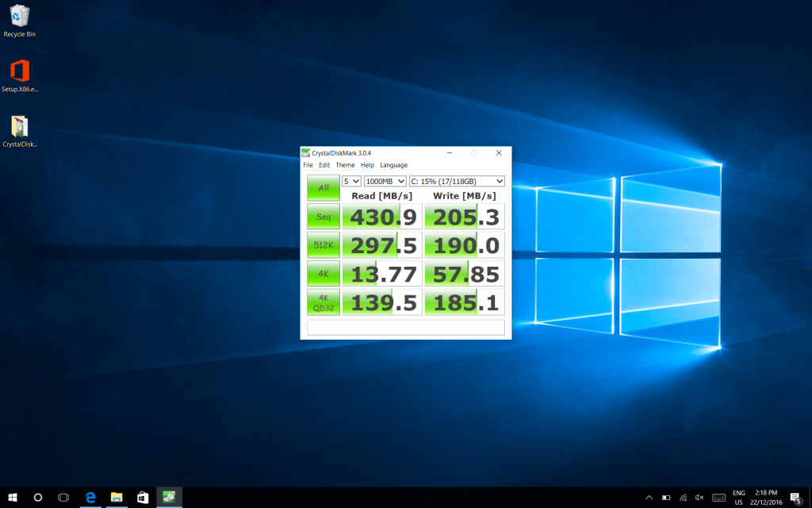Screen dimensions: 812x508
Task: Open the touch keyboard tray icon
Action: (x=718, y=498)
